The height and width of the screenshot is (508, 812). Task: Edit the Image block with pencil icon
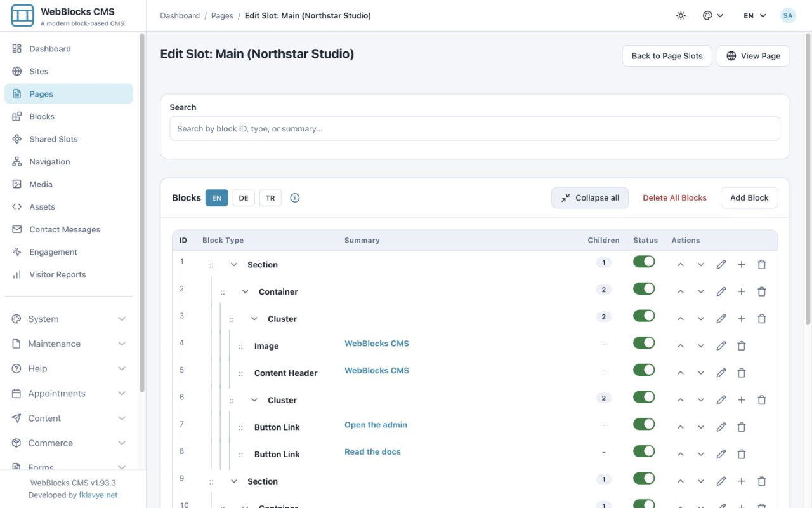point(721,346)
